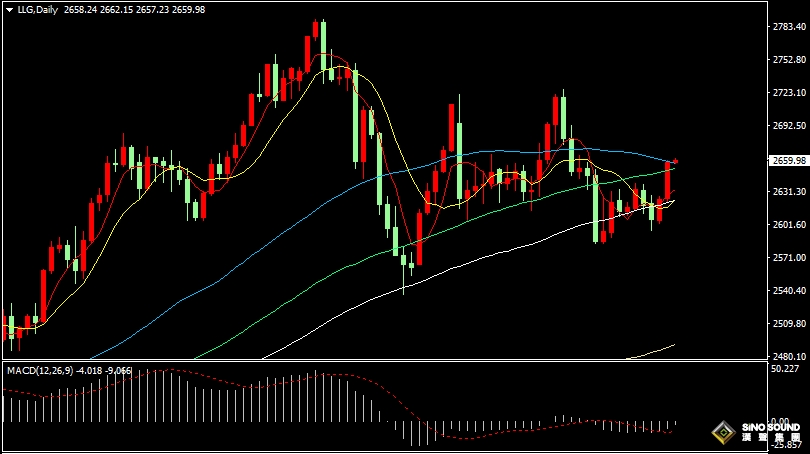810x454 pixels.
Task: Click the Sino Sound diamond logo icon
Action: pos(724,432)
